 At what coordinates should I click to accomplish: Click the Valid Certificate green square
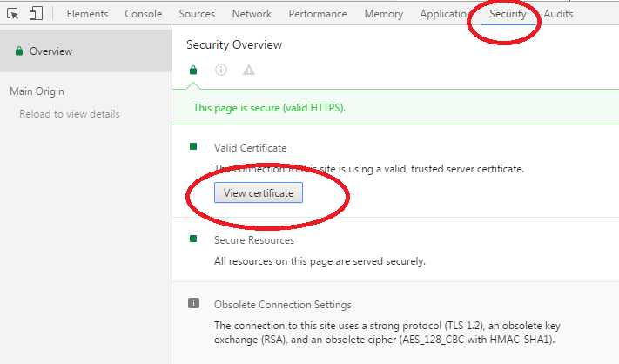pyautogui.click(x=193, y=147)
